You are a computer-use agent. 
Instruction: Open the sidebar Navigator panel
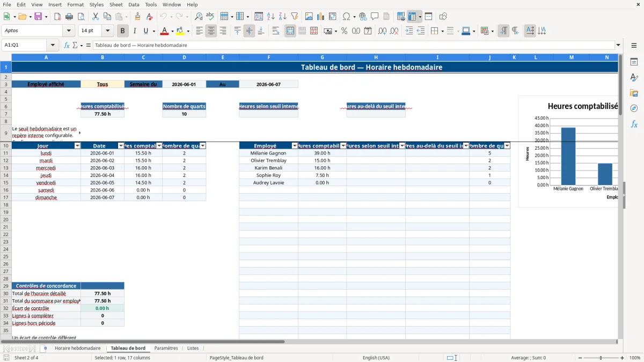pyautogui.click(x=634, y=108)
